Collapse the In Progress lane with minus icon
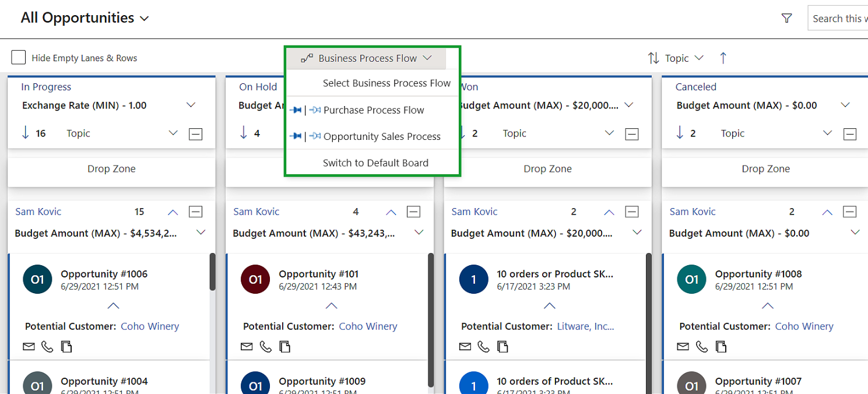 (x=196, y=134)
